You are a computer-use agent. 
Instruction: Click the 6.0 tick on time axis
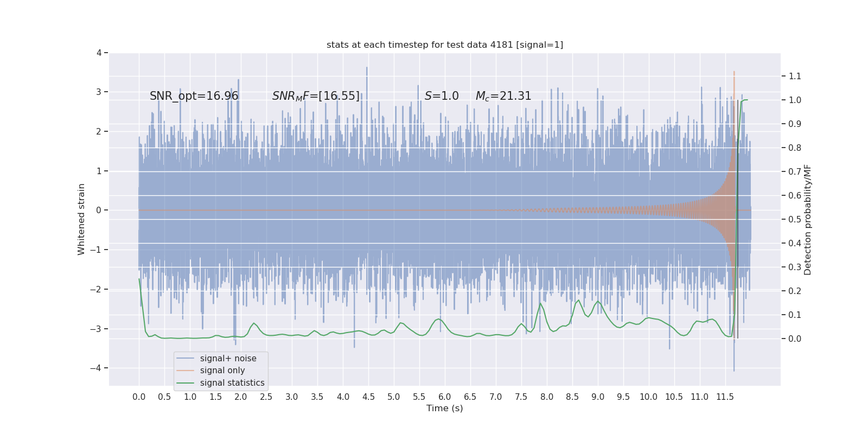click(x=445, y=397)
